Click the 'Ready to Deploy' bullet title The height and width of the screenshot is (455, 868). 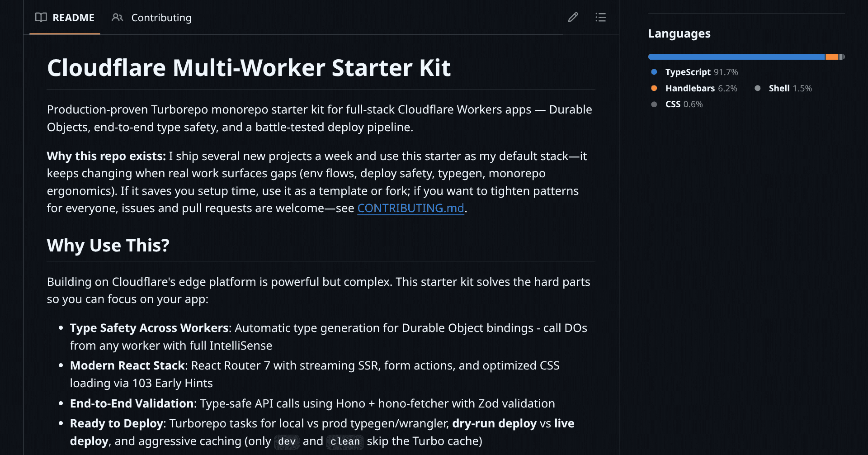(116, 423)
